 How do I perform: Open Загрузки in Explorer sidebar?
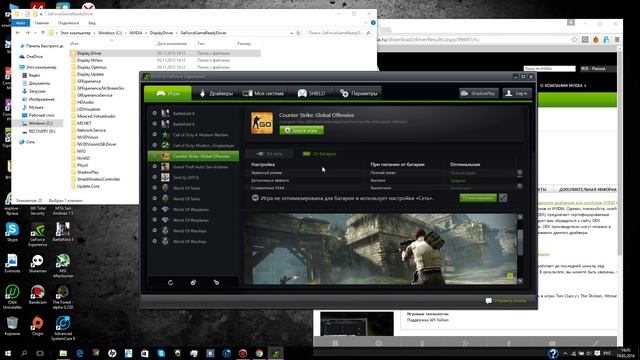coord(37,91)
